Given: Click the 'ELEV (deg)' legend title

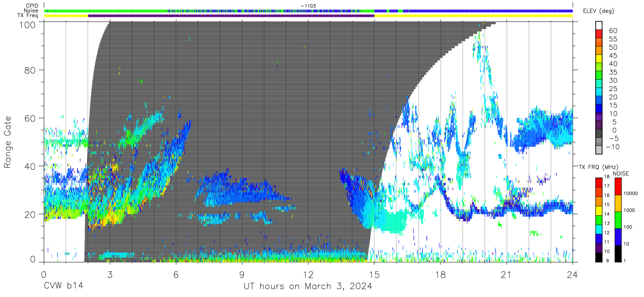Looking at the screenshot, I should 599,10.
